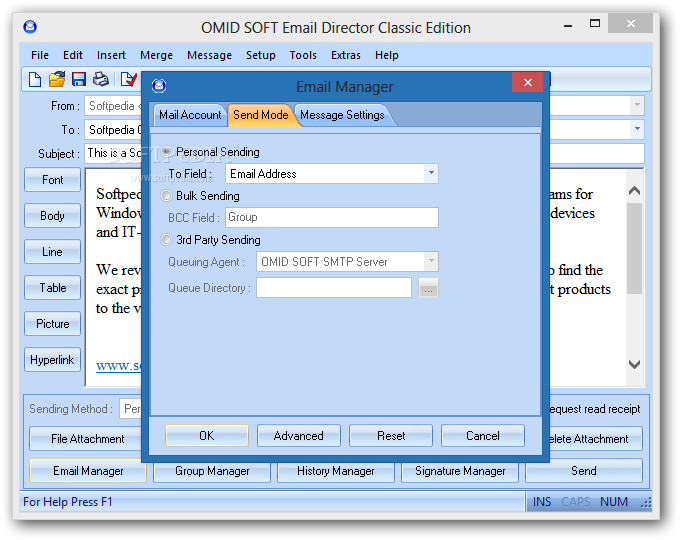Image resolution: width=680 pixels, height=540 pixels.
Task: Click the File Attachment button
Action: tap(86, 439)
